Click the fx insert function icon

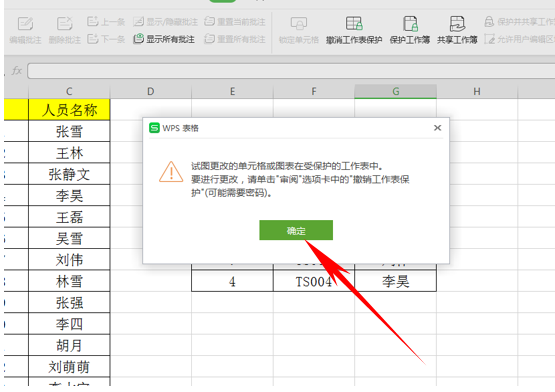17,70
